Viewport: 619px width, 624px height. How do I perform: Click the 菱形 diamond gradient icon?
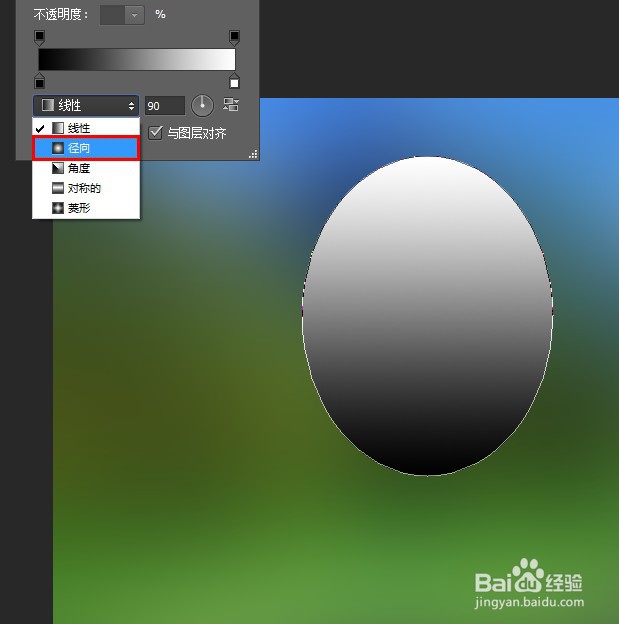pos(58,208)
